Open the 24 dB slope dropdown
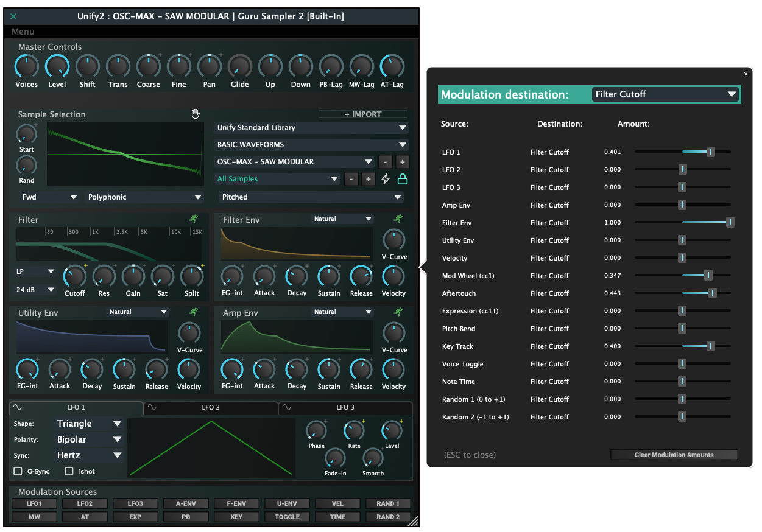The height and width of the screenshot is (532, 762). tap(36, 290)
